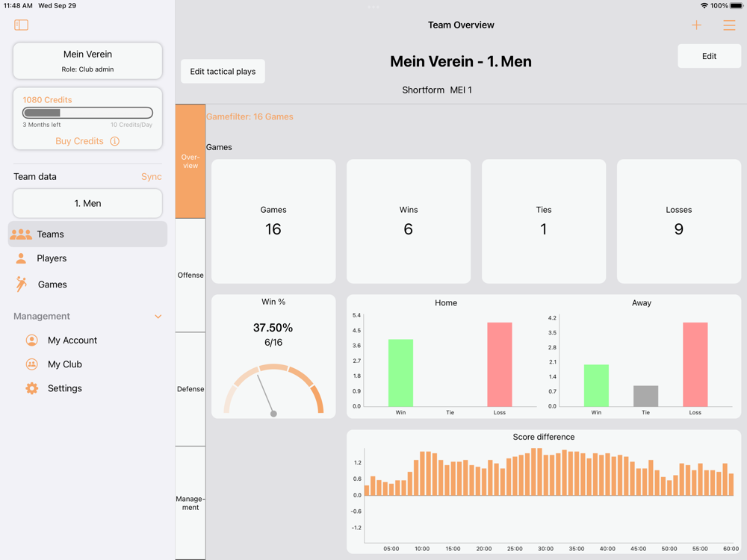Viewport: 747px width, 560px height.
Task: Click the 3 Months left text
Action: click(41, 125)
